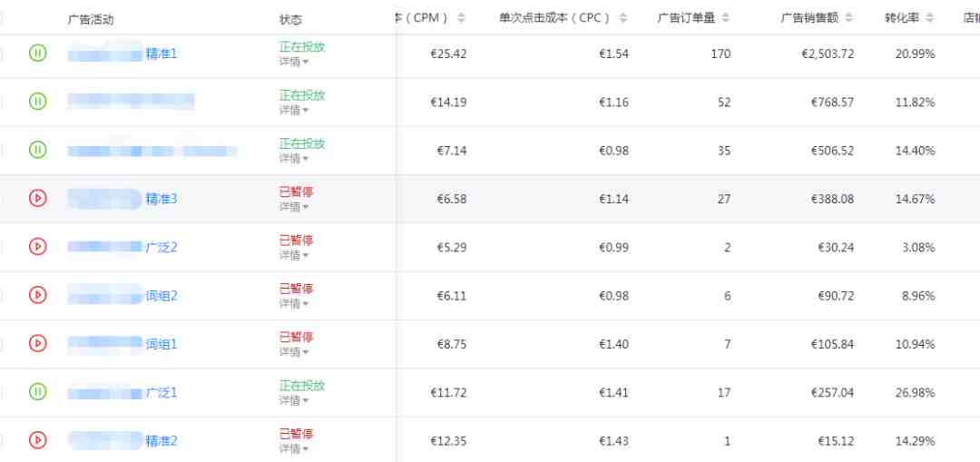This screenshot has width=980, height=462.
Task: Click the 广告活动 column header
Action: (x=91, y=19)
